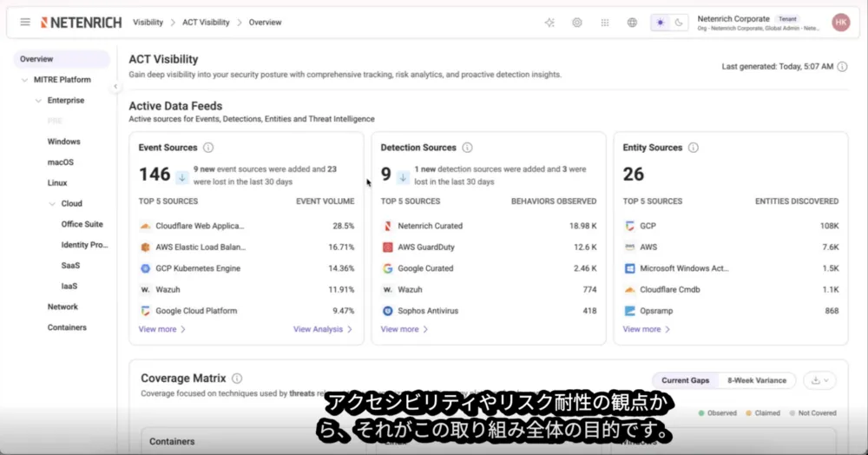Switch to light mode sun toggle
This screenshot has width=868, height=455.
pos(660,23)
